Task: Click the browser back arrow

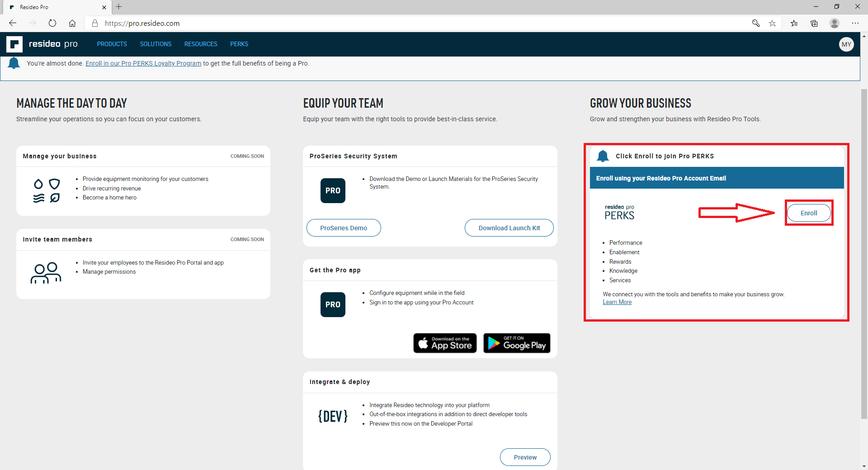Action: (x=13, y=23)
